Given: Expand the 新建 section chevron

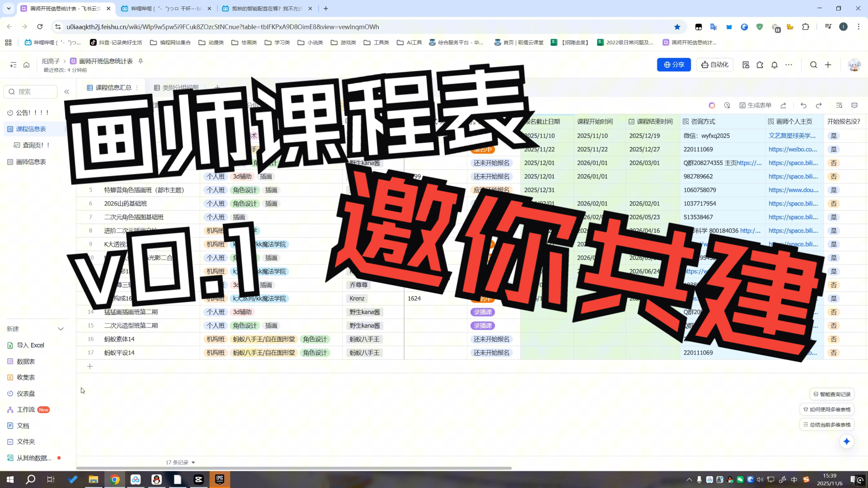Looking at the screenshot, I should click(x=61, y=328).
